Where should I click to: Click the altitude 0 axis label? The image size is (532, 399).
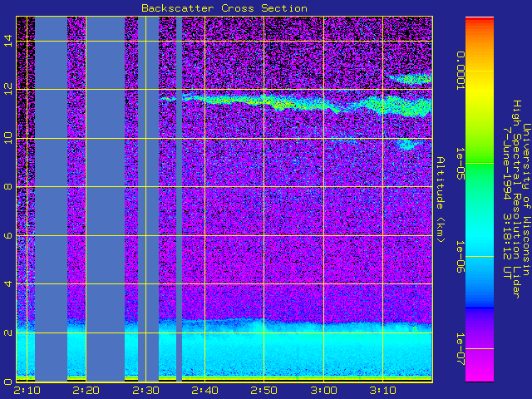click(x=7, y=382)
